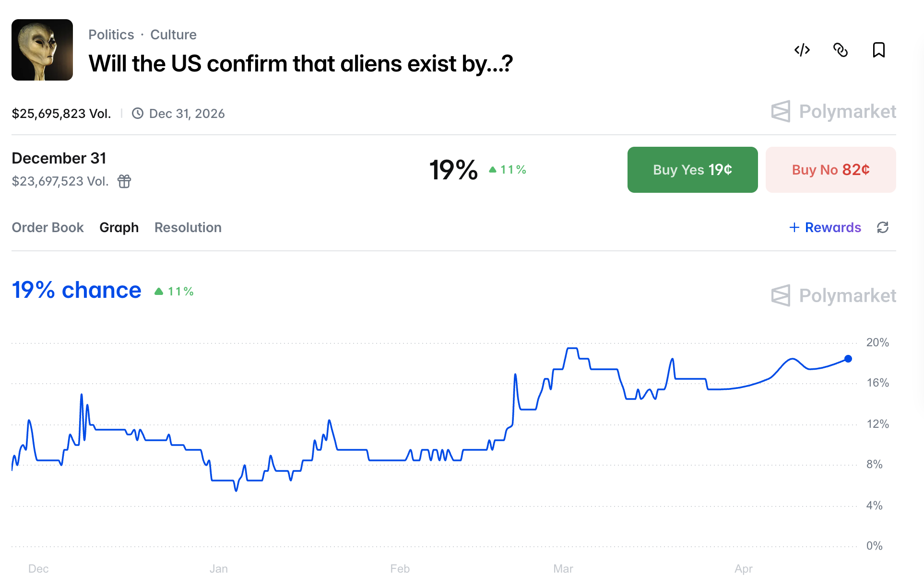This screenshot has width=924, height=587.
Task: Click the alien market thumbnail image
Action: (42, 50)
